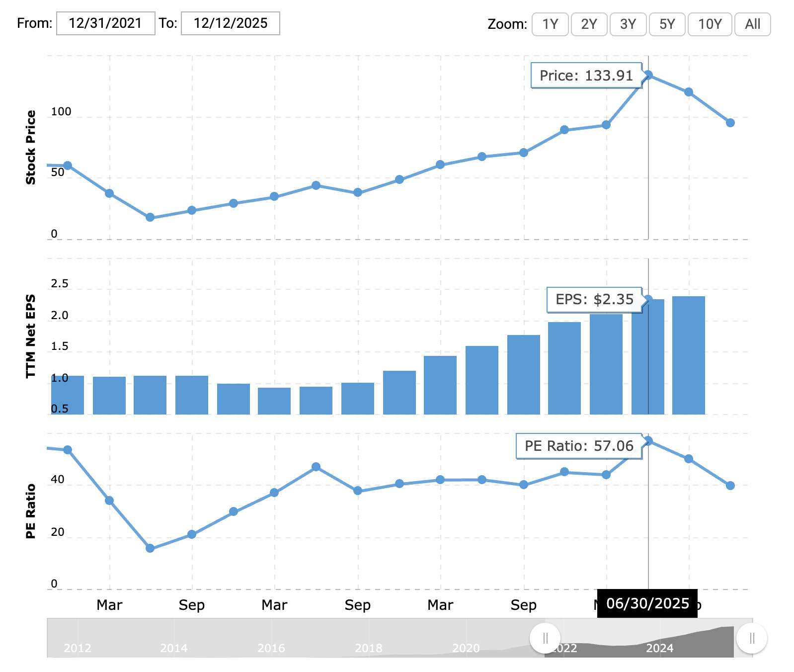The image size is (794, 672).
Task: Click the lowest PE ratio data point
Action: (x=150, y=548)
